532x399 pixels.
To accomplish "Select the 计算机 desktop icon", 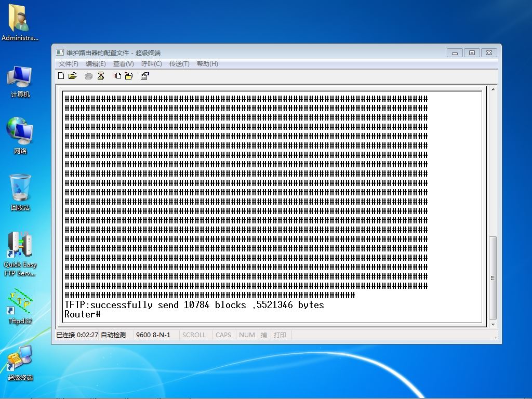I will click(x=20, y=82).
